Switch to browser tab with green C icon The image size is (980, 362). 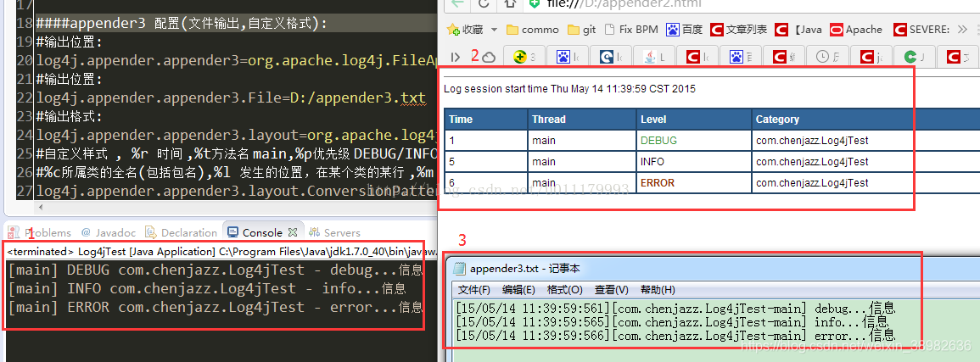(x=915, y=57)
